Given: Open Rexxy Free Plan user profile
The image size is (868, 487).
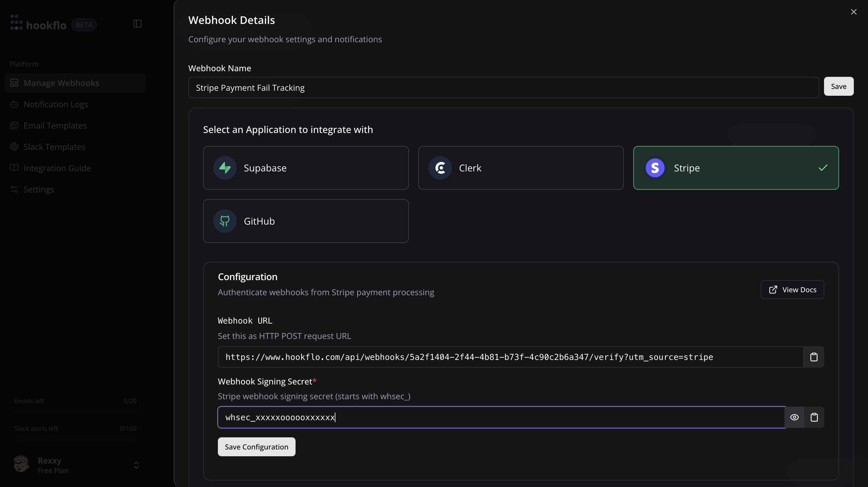Looking at the screenshot, I should [x=50, y=465].
